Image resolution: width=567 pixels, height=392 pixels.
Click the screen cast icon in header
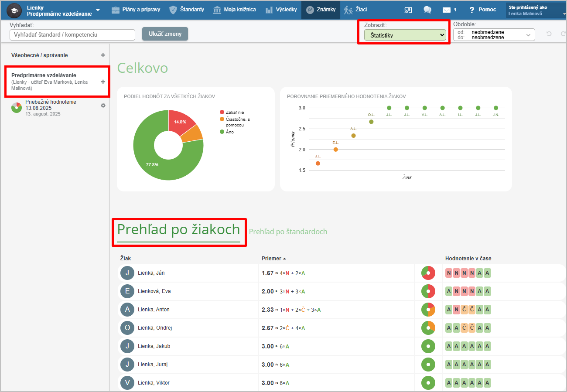pyautogui.click(x=408, y=10)
